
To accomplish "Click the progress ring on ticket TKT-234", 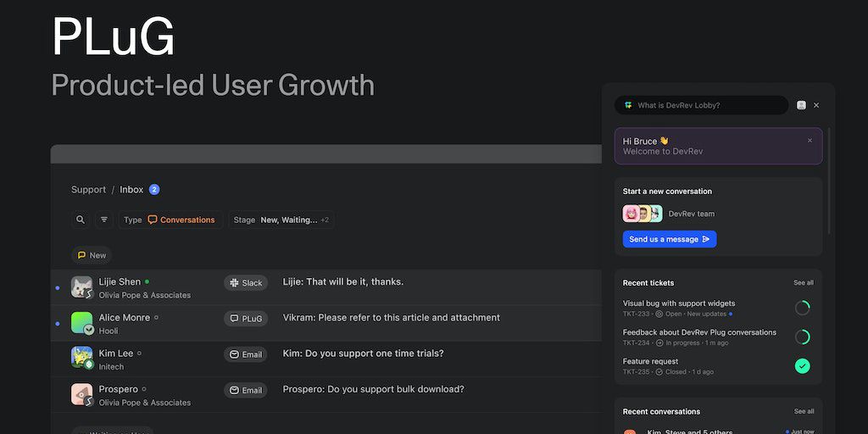I will [x=802, y=337].
